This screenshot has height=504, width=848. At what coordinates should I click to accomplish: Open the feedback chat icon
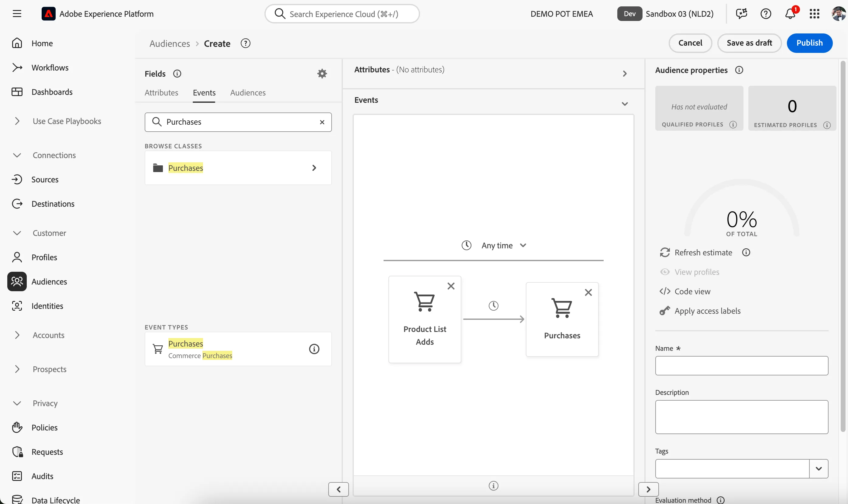tap(741, 14)
